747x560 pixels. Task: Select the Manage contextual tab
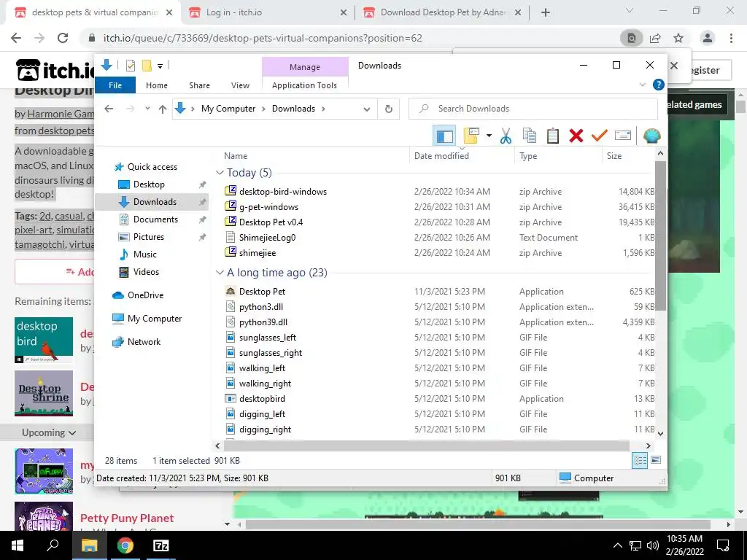[305, 67]
